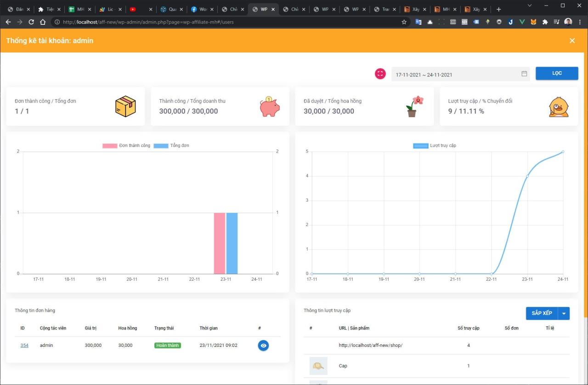
Task: Open order link 354 in orders table
Action: tap(24, 345)
